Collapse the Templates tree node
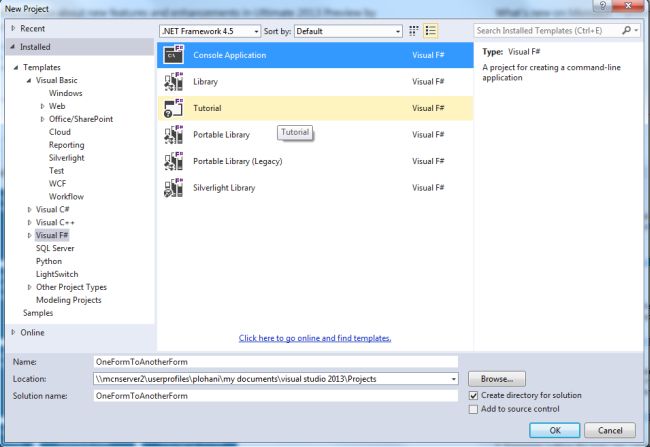This screenshot has height=447, width=650. pos(16,67)
